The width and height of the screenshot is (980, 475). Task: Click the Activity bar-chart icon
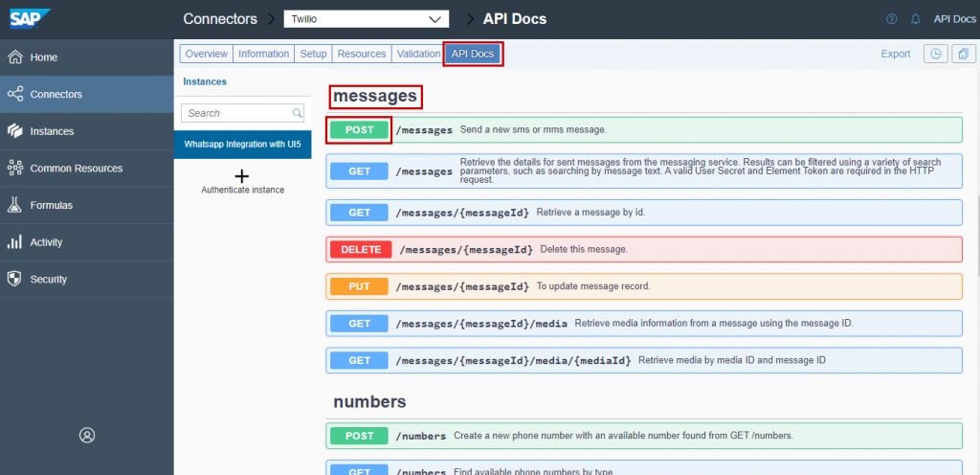(x=15, y=242)
